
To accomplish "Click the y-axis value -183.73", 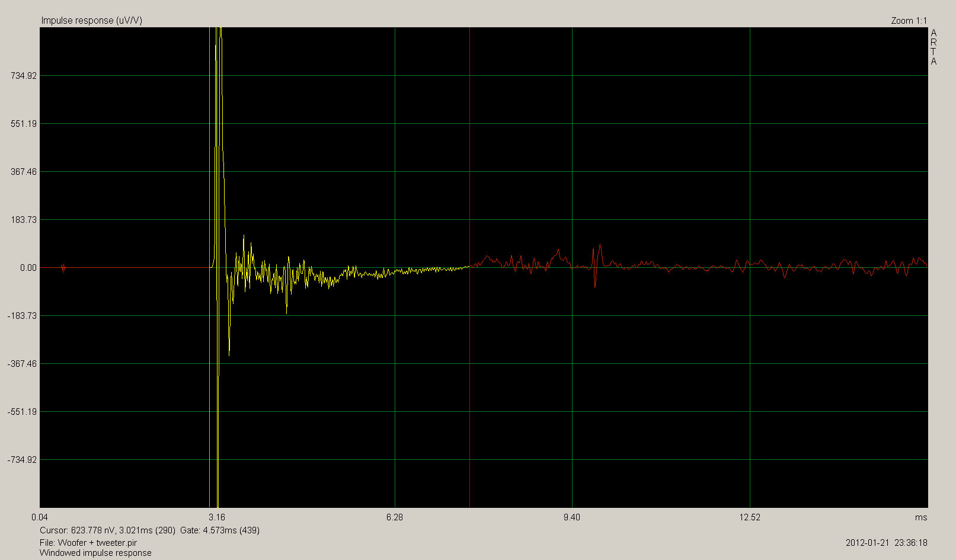I will (x=23, y=316).
